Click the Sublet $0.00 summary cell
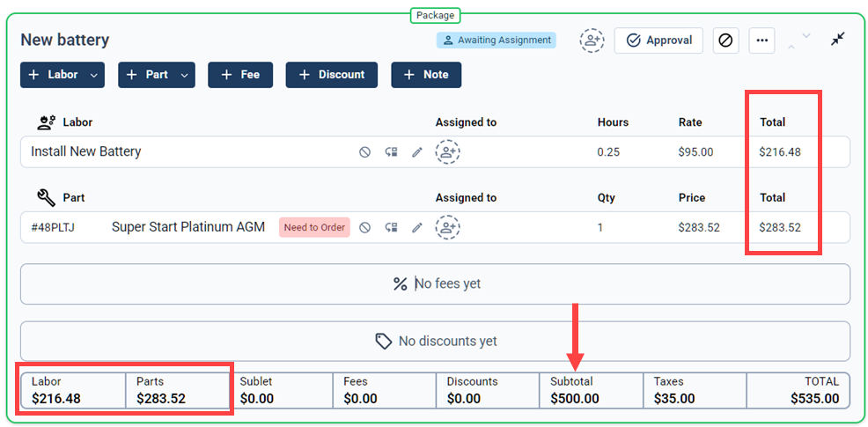 coord(281,390)
